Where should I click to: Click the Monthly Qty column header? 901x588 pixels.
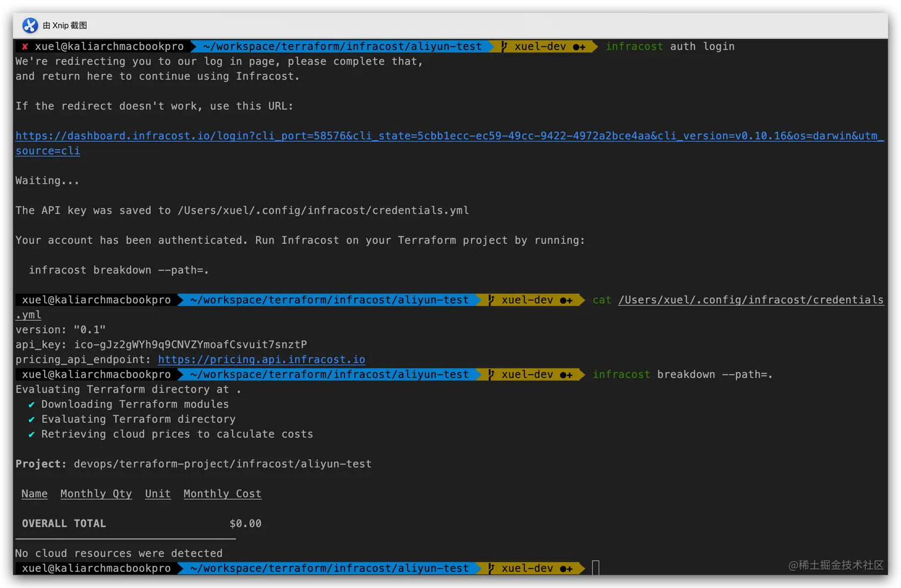pyautogui.click(x=96, y=494)
